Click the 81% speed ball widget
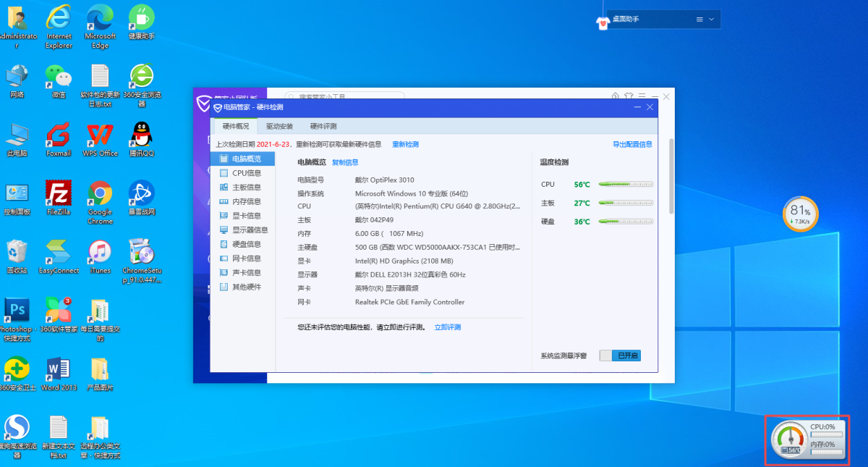This screenshot has width=868, height=467. coord(800,214)
